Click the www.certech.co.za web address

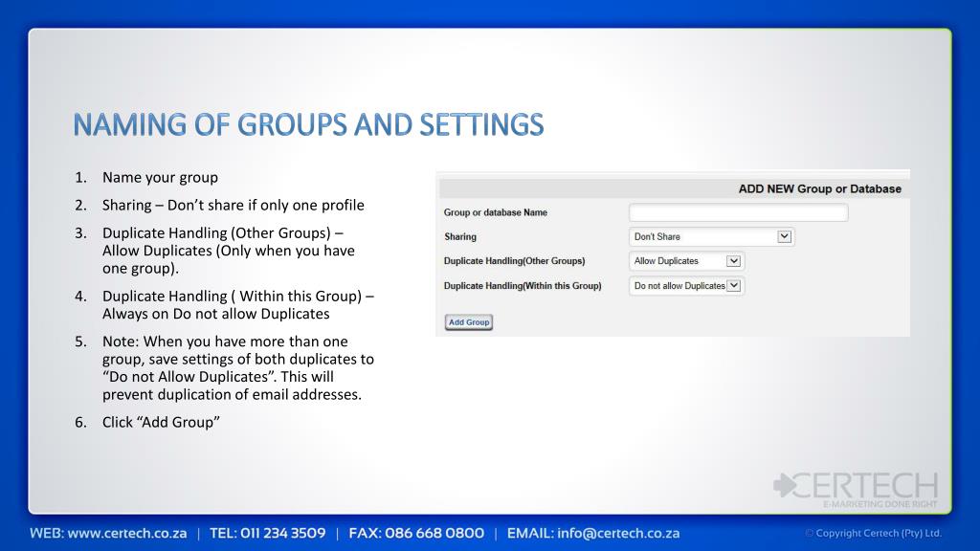[x=127, y=533]
